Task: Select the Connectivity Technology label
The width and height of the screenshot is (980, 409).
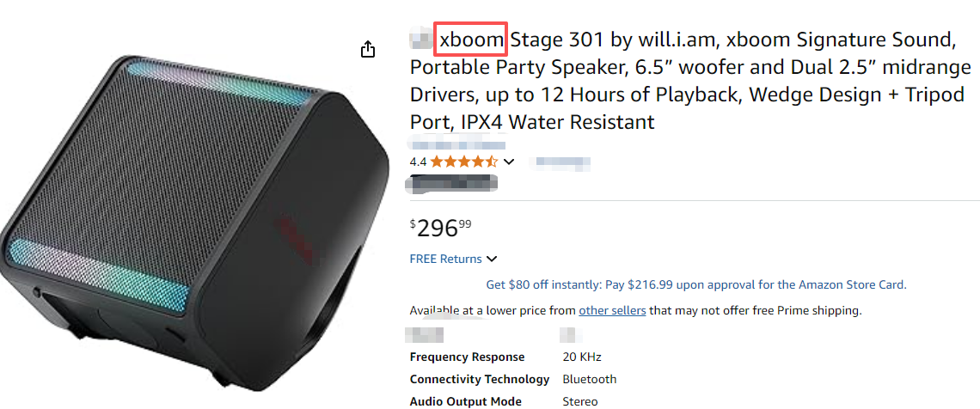Action: tap(479, 379)
